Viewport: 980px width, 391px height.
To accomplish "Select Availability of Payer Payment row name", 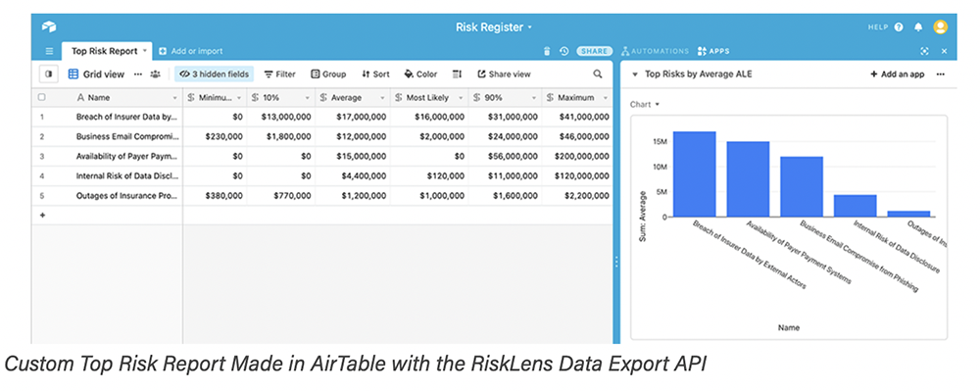I will coord(127,156).
